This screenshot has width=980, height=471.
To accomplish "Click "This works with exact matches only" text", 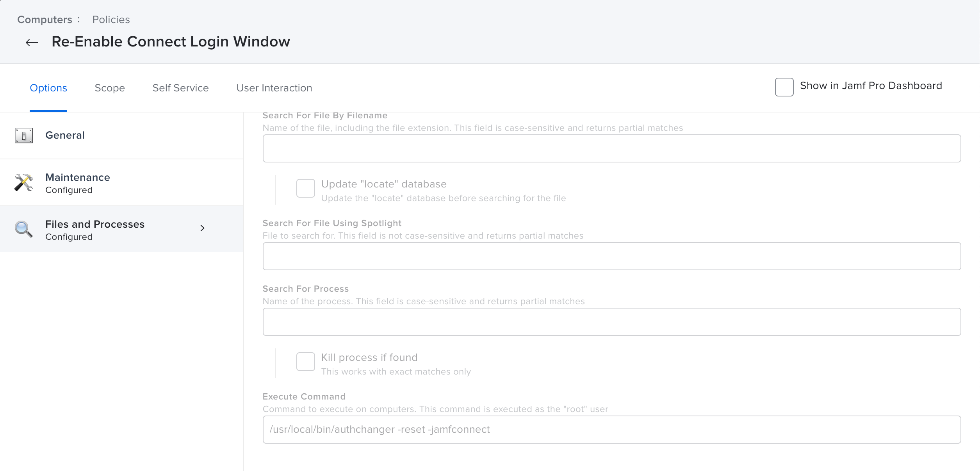I will click(396, 371).
